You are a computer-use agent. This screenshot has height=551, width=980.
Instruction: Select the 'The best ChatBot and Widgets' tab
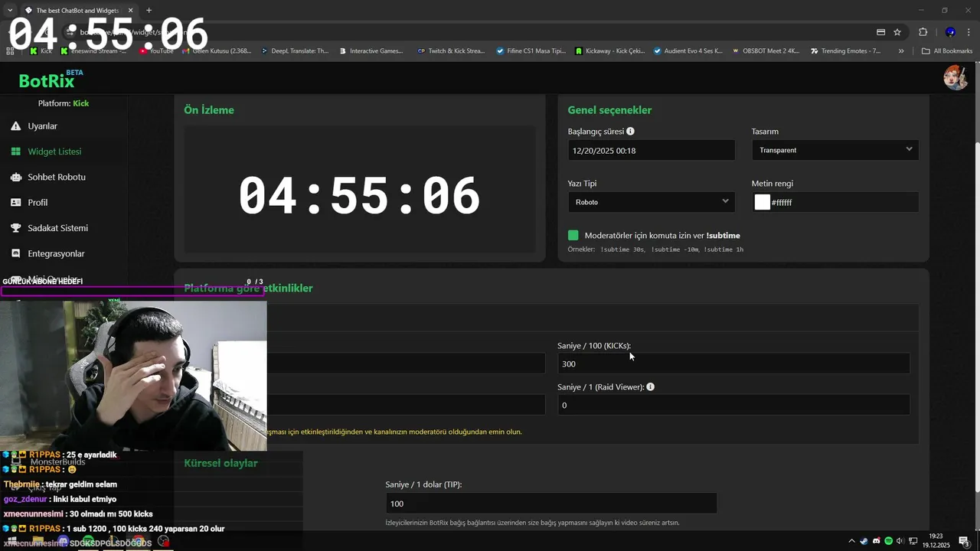point(77,11)
